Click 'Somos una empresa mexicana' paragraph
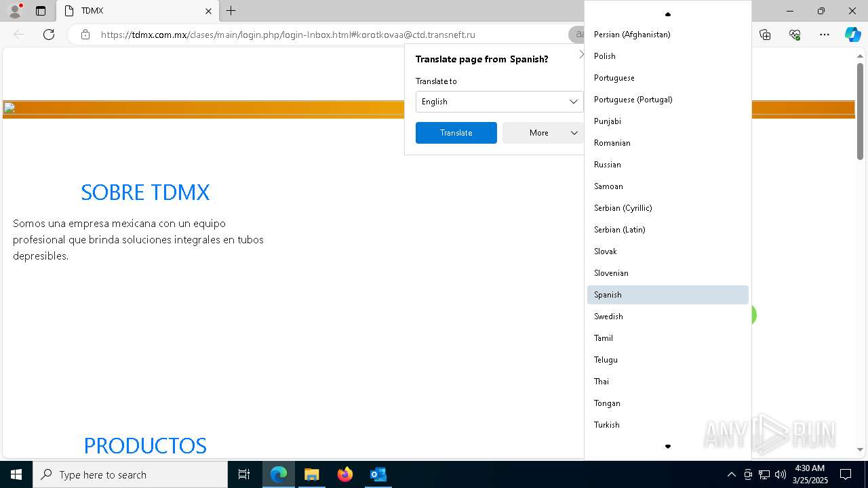Image resolution: width=868 pixels, height=488 pixels. coord(138,240)
